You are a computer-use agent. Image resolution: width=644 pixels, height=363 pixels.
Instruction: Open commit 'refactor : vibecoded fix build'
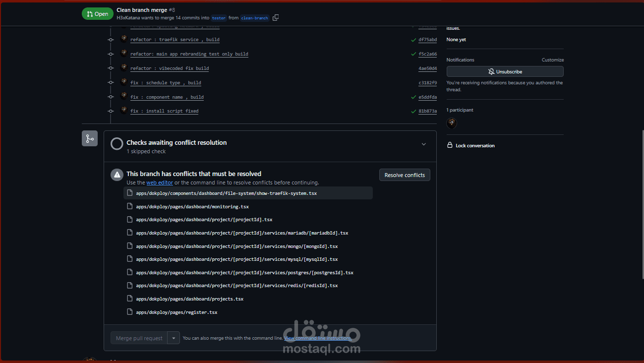coord(170,68)
